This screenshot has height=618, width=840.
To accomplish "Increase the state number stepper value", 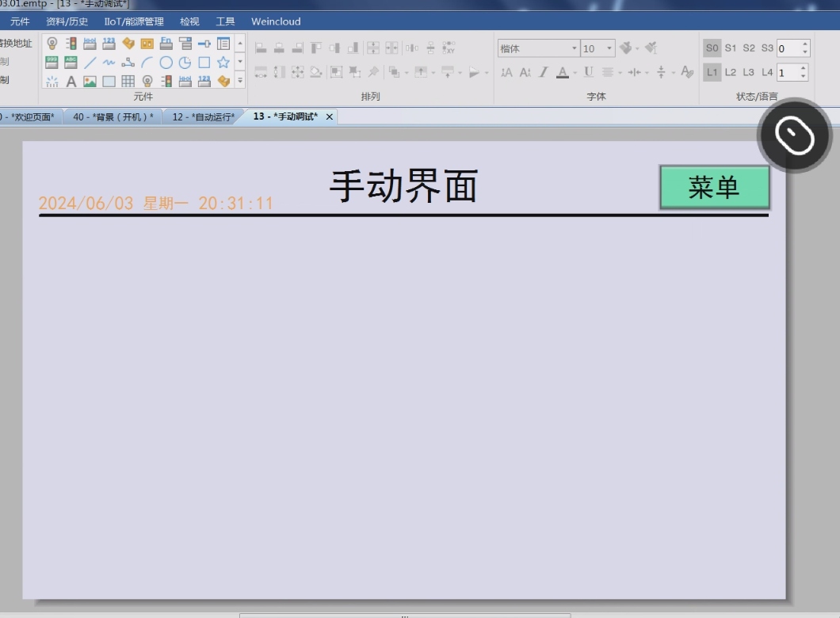I will coord(805,44).
